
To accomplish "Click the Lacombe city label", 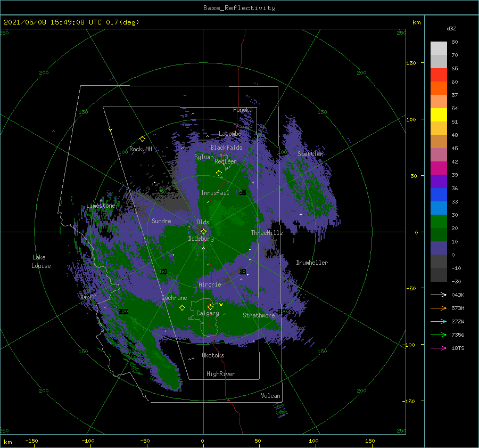I will coord(230,134).
